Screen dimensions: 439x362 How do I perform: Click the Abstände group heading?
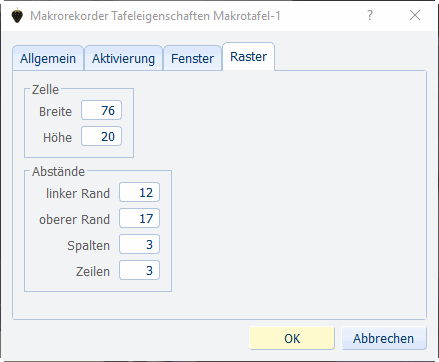[58, 172]
